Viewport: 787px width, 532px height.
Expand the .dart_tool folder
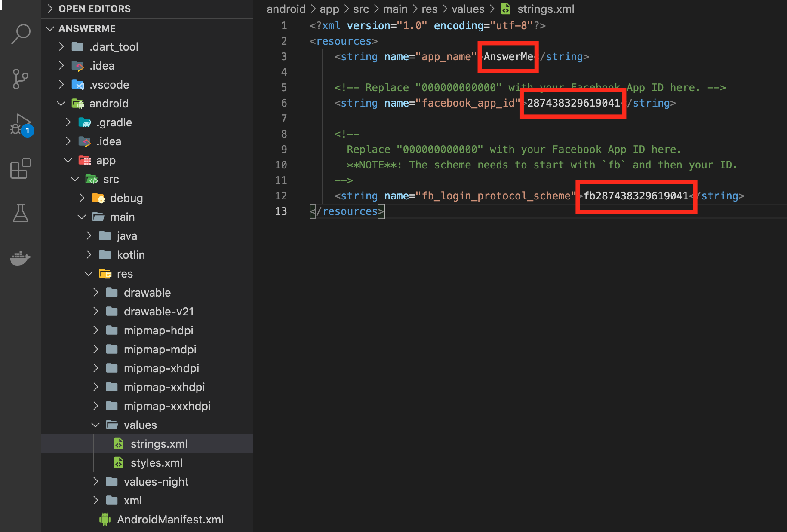point(61,46)
